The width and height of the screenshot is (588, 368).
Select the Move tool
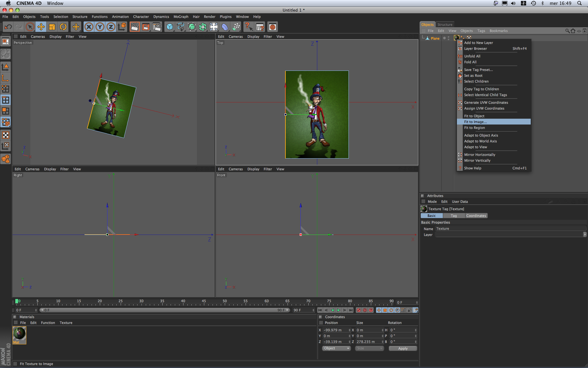point(41,27)
